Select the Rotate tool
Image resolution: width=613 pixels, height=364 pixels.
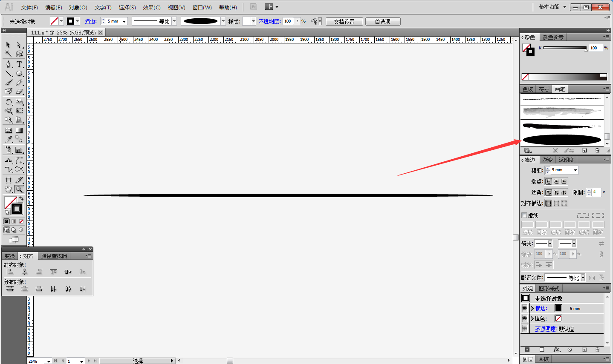[x=8, y=102]
